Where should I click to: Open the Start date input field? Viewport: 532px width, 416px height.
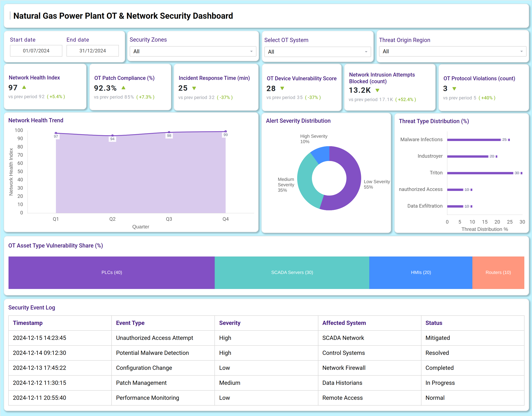coord(36,51)
